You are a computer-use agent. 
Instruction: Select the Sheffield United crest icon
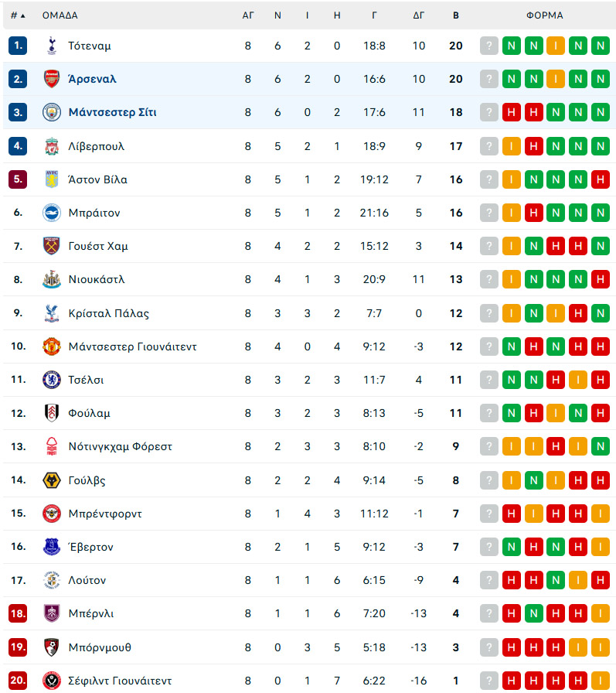pos(52,680)
